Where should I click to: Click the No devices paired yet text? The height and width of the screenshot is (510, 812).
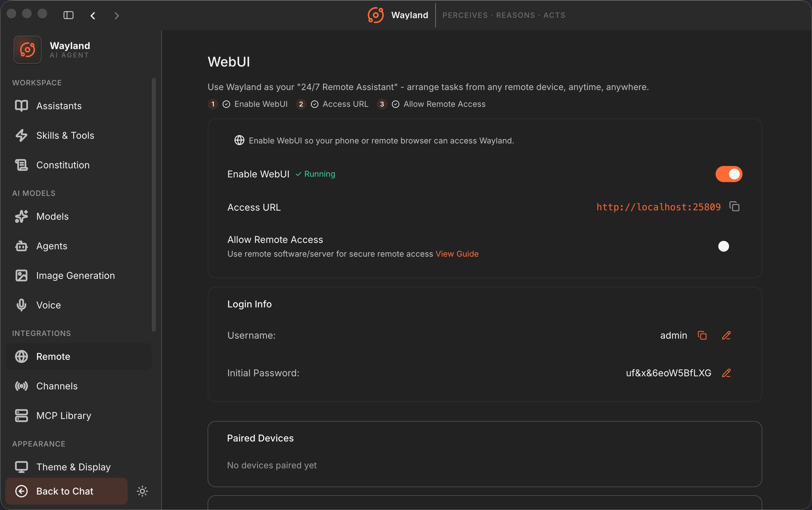coord(272,465)
